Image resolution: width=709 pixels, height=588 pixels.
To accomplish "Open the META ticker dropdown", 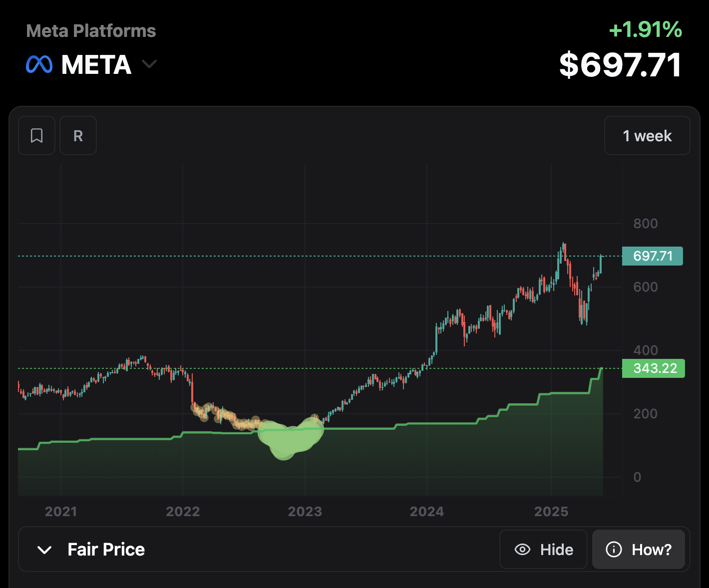I will [x=149, y=64].
